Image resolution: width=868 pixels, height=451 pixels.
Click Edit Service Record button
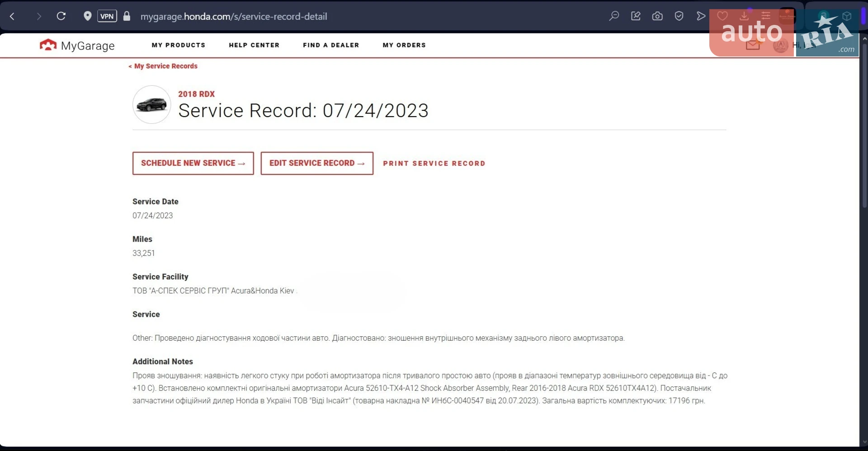317,163
